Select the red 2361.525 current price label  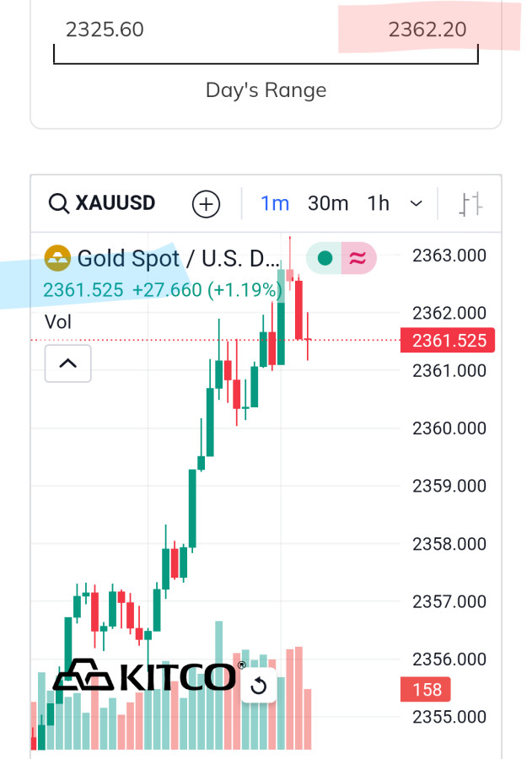click(x=448, y=341)
